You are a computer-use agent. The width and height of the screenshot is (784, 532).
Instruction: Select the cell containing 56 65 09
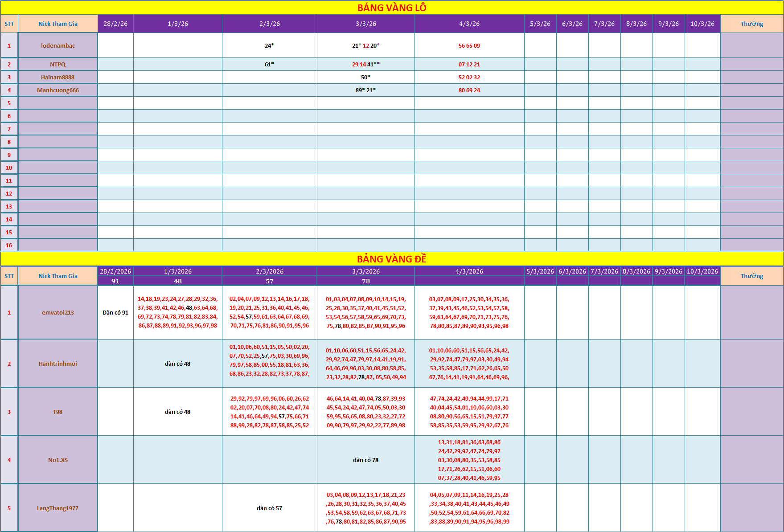click(x=469, y=45)
